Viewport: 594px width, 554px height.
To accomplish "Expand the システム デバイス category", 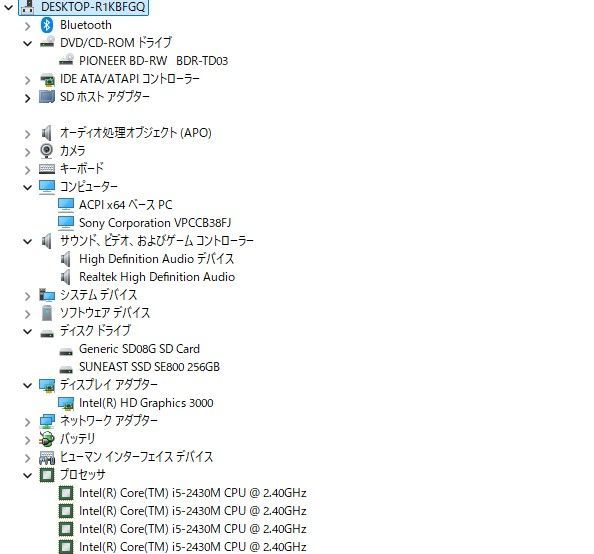I will (x=27, y=296).
